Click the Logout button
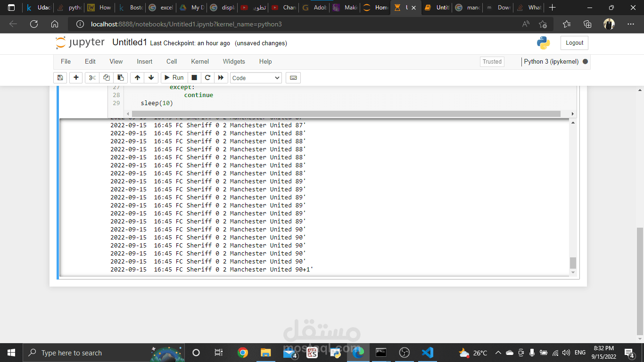Screen dimensions: 644x362 (x=574, y=43)
